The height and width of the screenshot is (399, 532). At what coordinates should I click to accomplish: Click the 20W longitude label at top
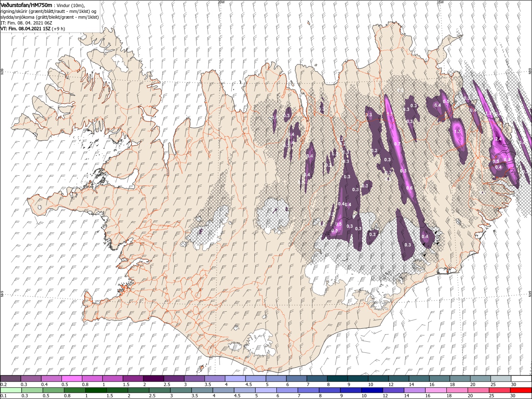(x=221, y=2)
